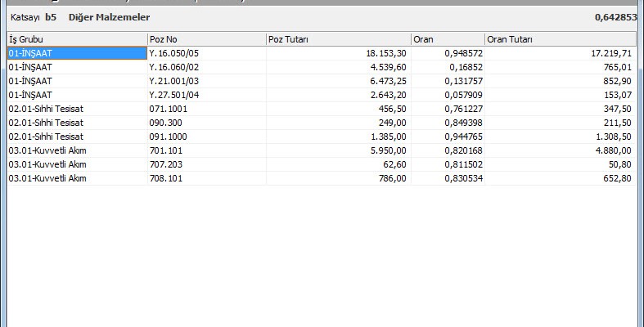Click the Oran column header
The image size is (644, 327).
[x=447, y=39]
